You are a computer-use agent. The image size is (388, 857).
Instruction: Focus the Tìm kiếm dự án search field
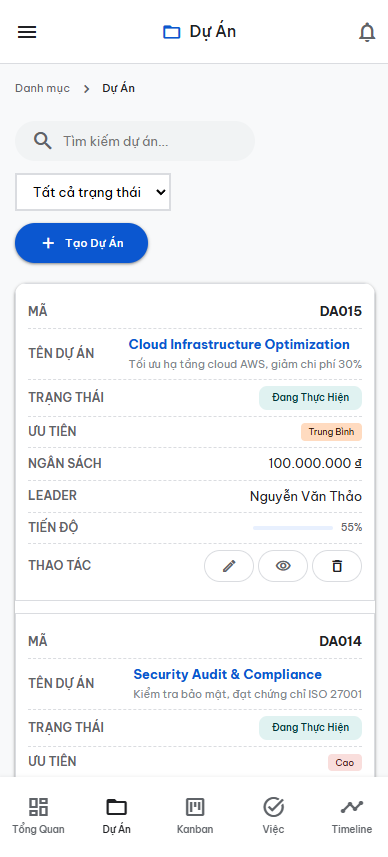tap(135, 141)
